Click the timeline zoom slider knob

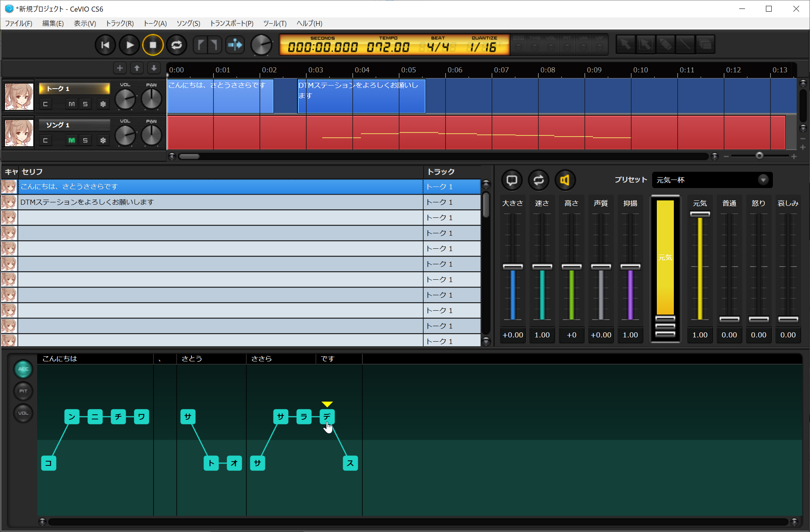coord(759,156)
